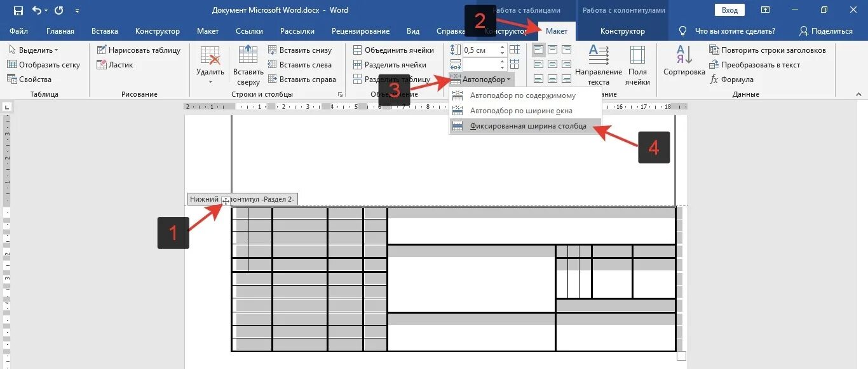Select the Ластик eraser tool
The width and height of the screenshot is (868, 369).
pyautogui.click(x=115, y=65)
